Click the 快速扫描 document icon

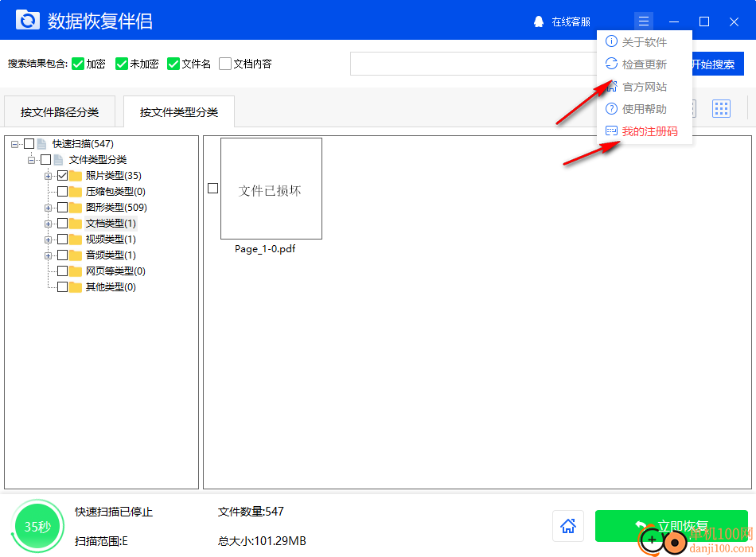point(42,143)
